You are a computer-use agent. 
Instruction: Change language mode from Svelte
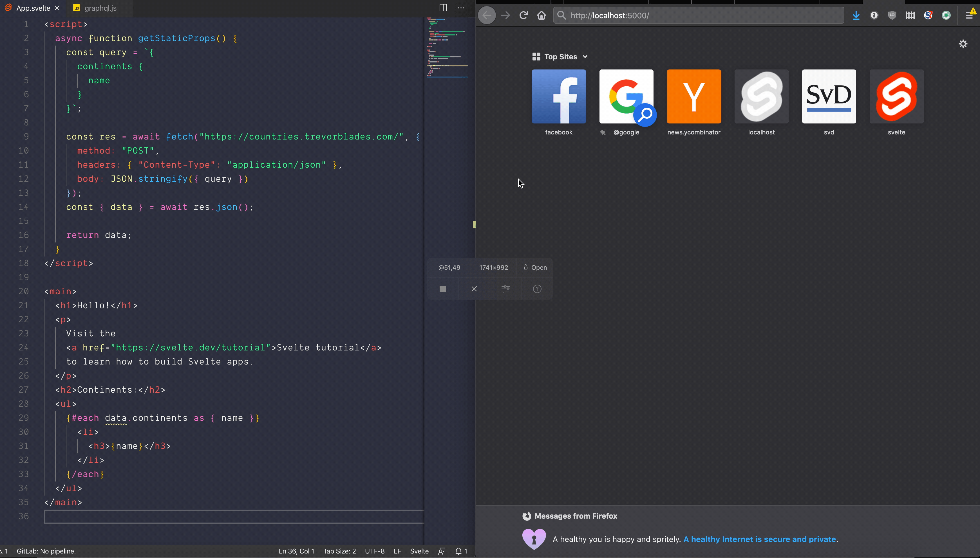point(419,551)
